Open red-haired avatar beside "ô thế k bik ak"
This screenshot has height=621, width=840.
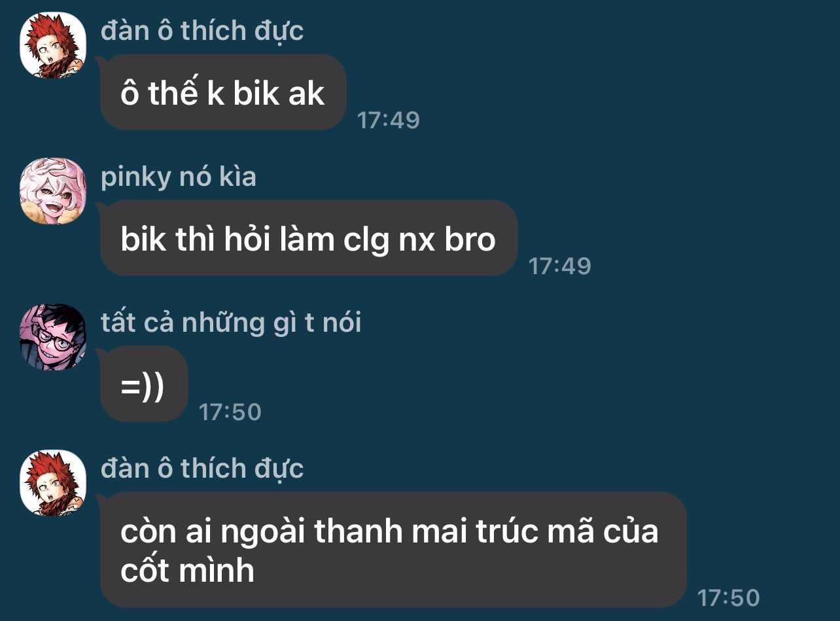(x=53, y=45)
